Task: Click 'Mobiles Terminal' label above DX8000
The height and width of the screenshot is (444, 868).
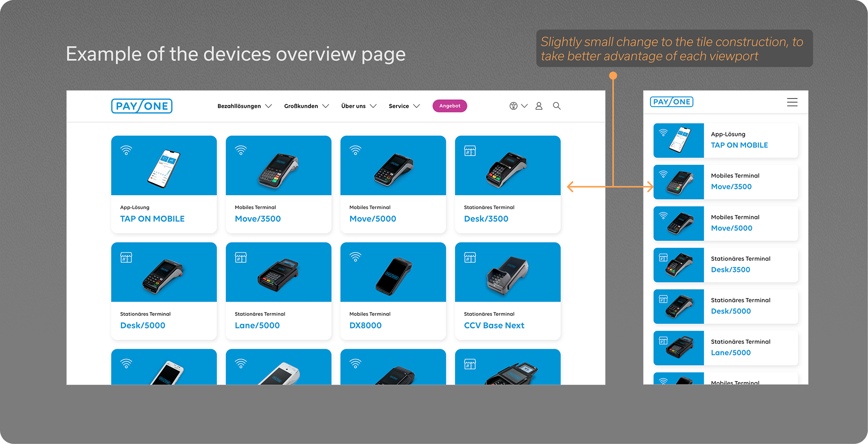Action: pos(370,314)
